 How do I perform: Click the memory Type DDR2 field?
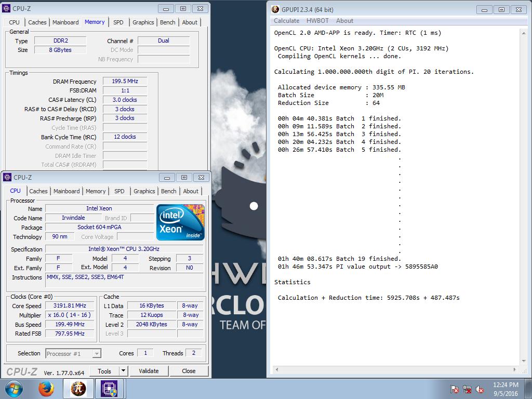[60, 41]
